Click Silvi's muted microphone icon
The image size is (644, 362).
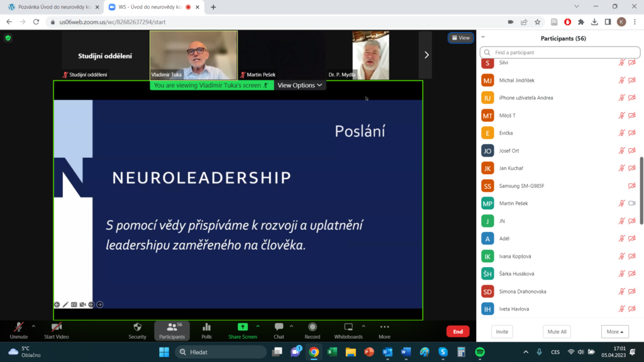pyautogui.click(x=621, y=63)
